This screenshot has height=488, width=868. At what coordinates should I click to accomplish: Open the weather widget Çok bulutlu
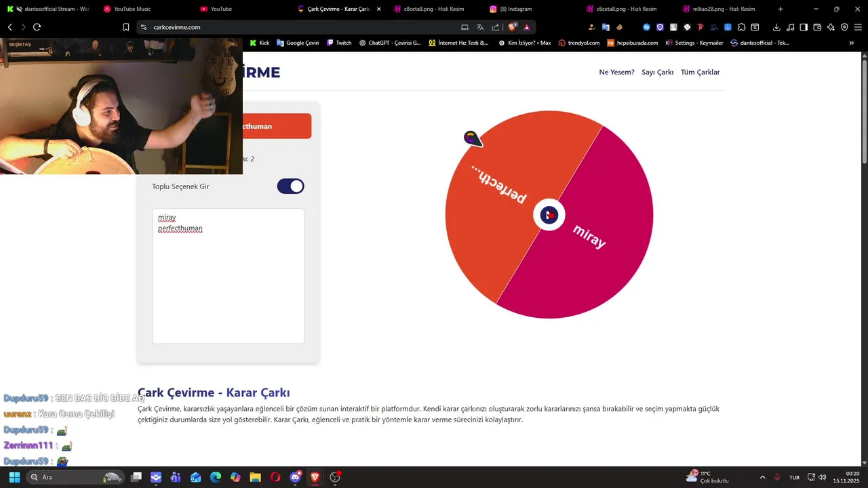pos(707,477)
